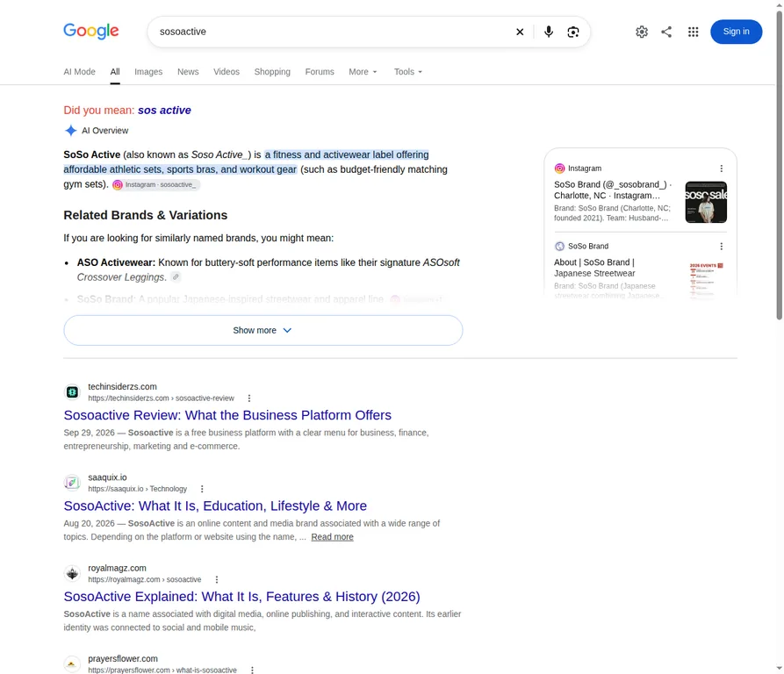Switch to Forums tab
784x674 pixels.
click(320, 72)
